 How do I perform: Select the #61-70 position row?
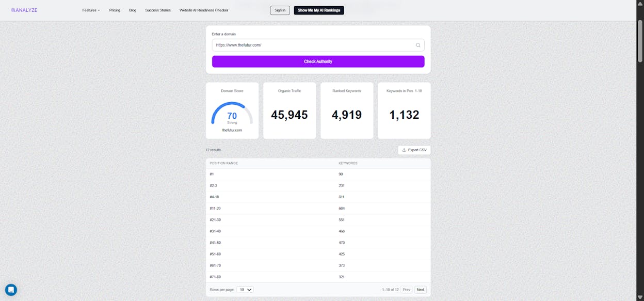[318, 265]
